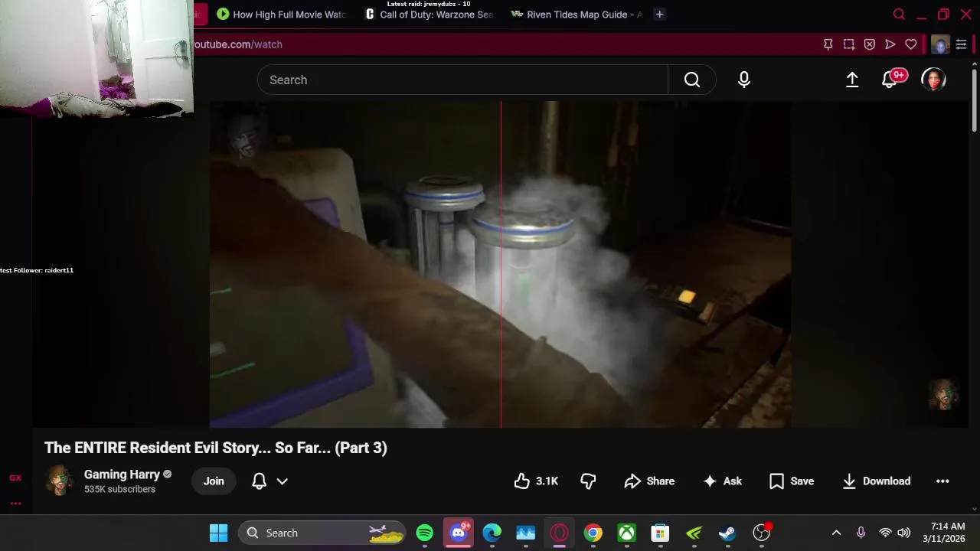The image size is (980, 551).
Task: Open the Windows Start menu
Action: [219, 533]
